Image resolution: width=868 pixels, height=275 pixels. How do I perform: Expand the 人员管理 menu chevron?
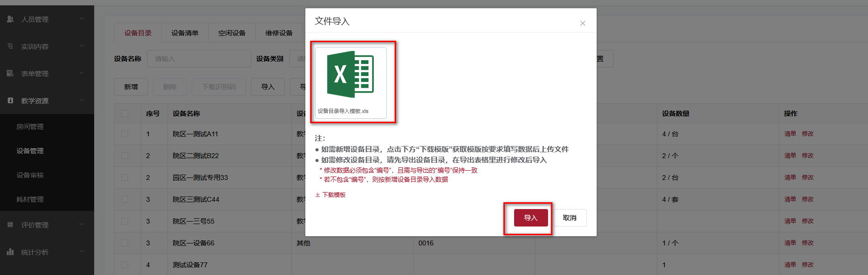[x=82, y=18]
